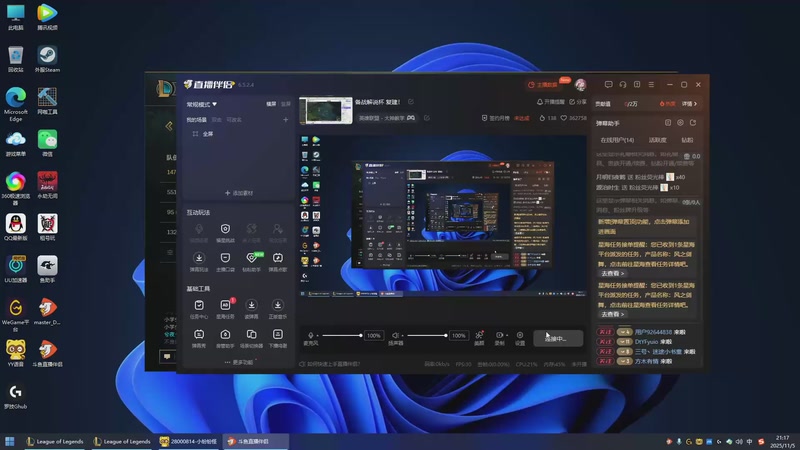
Task: Switch to 在线用户(14) tab
Action: click(x=617, y=140)
